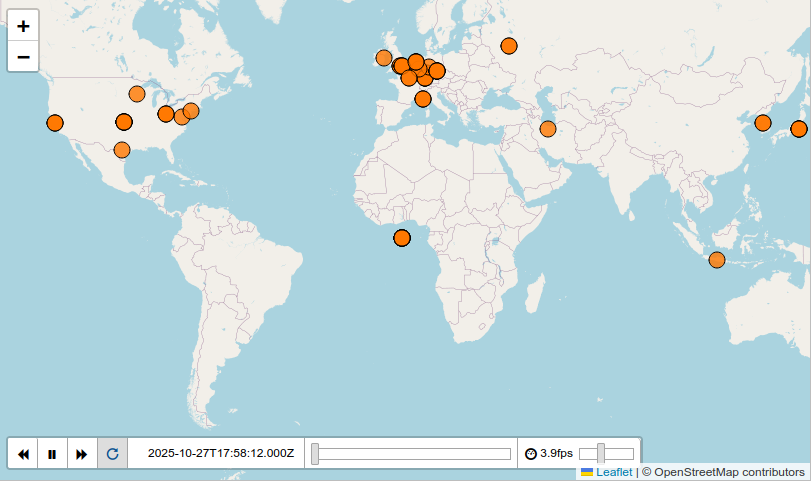Select the orange marker in Indonesia
The height and width of the screenshot is (481, 811).
click(x=716, y=260)
